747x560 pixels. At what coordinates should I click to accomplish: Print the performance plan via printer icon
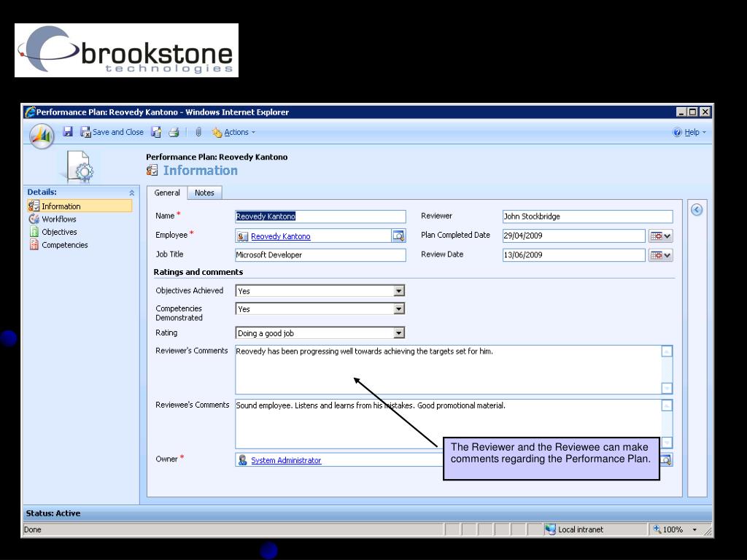tap(174, 132)
